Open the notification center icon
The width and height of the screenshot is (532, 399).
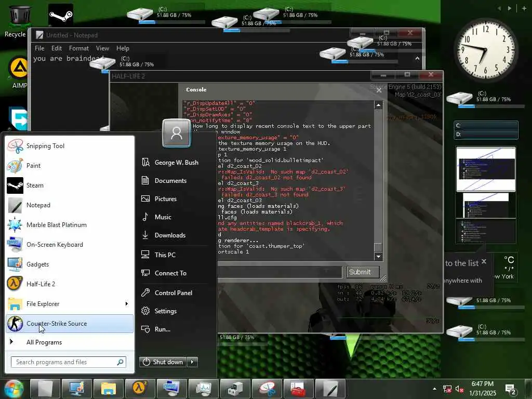[511, 389]
